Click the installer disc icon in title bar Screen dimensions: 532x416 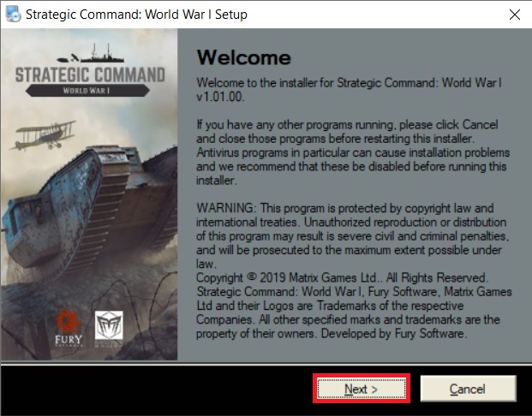click(13, 15)
